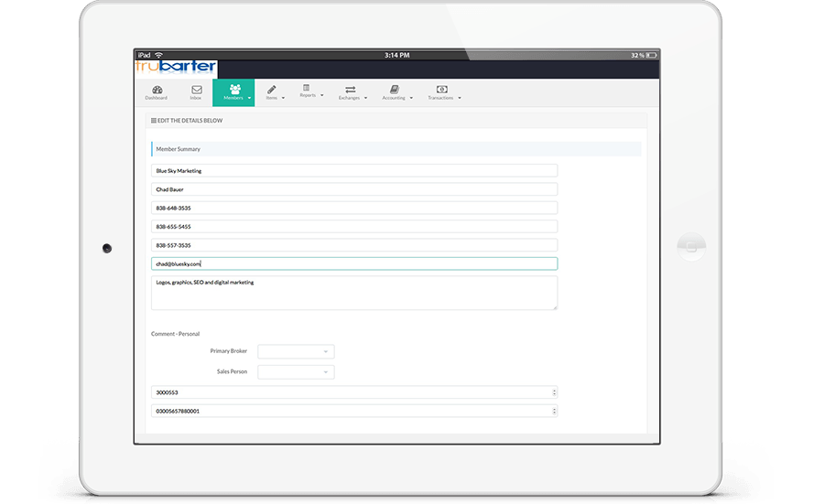Screen dimensions: 835x504
Task: Click the Accounting book icon
Action: [x=394, y=90]
